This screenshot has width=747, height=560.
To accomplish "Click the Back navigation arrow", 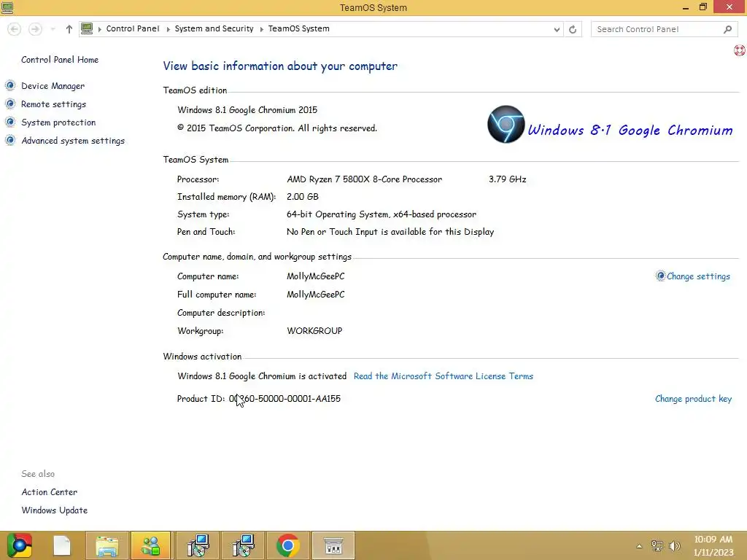I will (15, 29).
